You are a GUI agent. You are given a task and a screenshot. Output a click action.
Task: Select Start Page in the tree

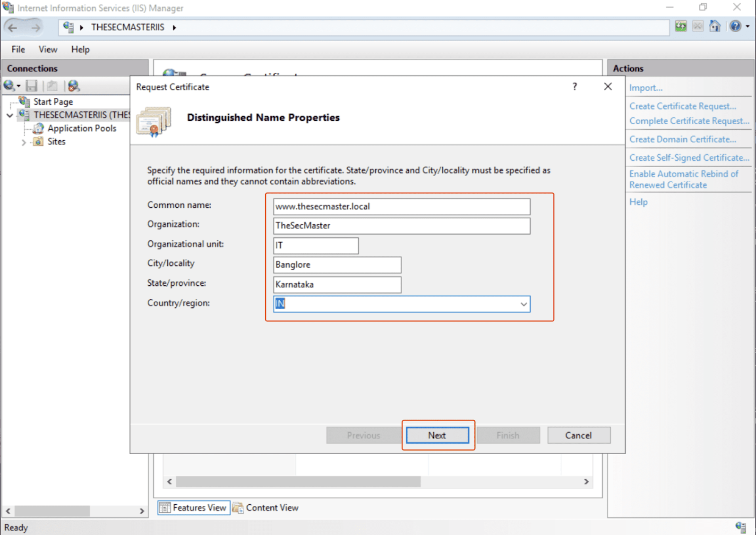click(53, 102)
